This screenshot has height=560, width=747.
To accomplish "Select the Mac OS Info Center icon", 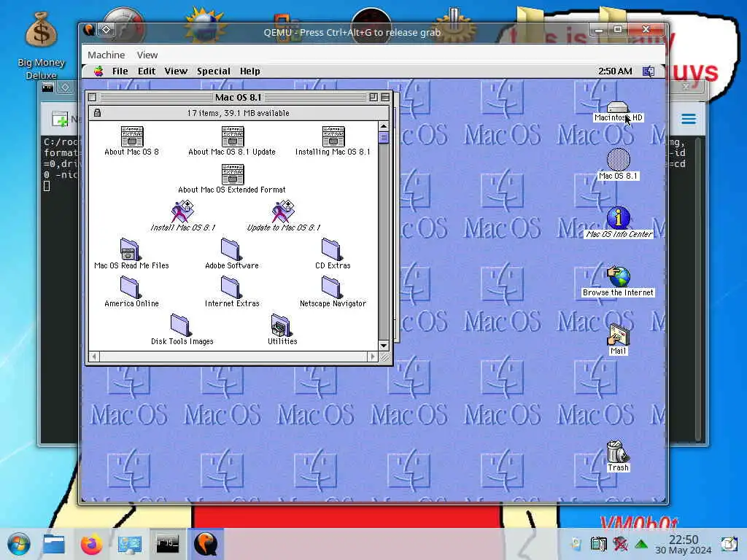I will (x=619, y=217).
